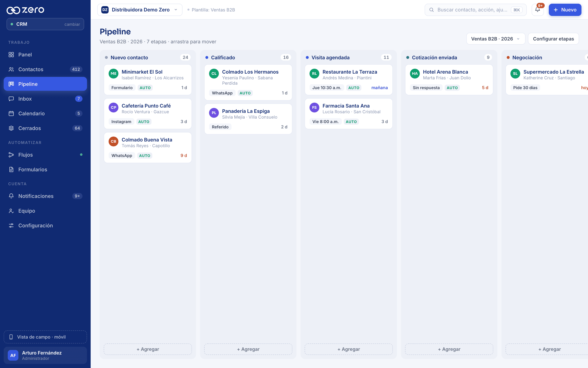This screenshot has height=368, width=588.
Task: Click the Equipo person icon
Action: click(11, 211)
